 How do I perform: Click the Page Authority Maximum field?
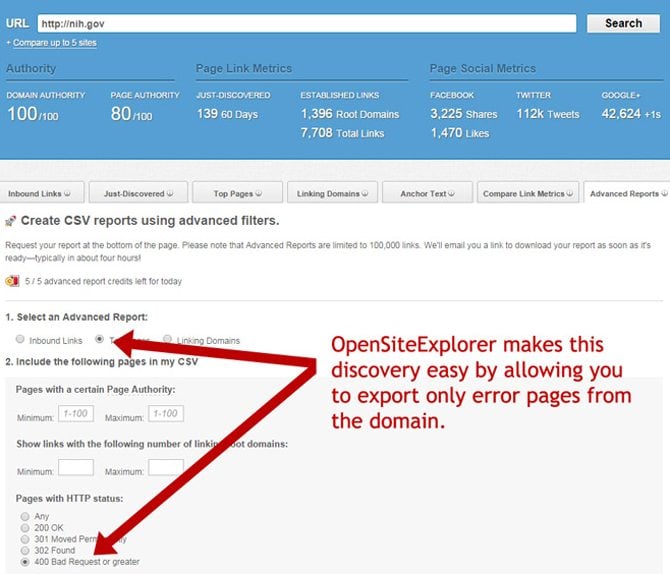pyautogui.click(x=166, y=414)
